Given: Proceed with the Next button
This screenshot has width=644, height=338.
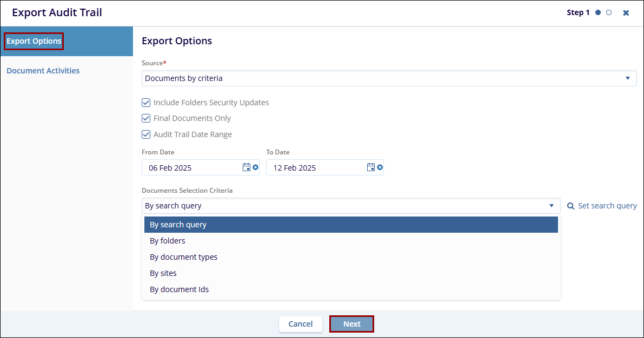Looking at the screenshot, I should coord(351,324).
